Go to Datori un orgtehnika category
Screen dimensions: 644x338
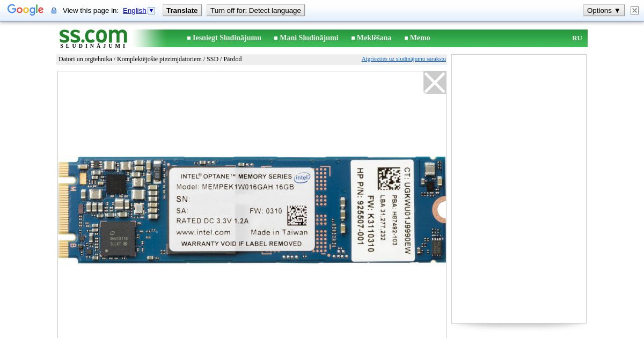85,59
